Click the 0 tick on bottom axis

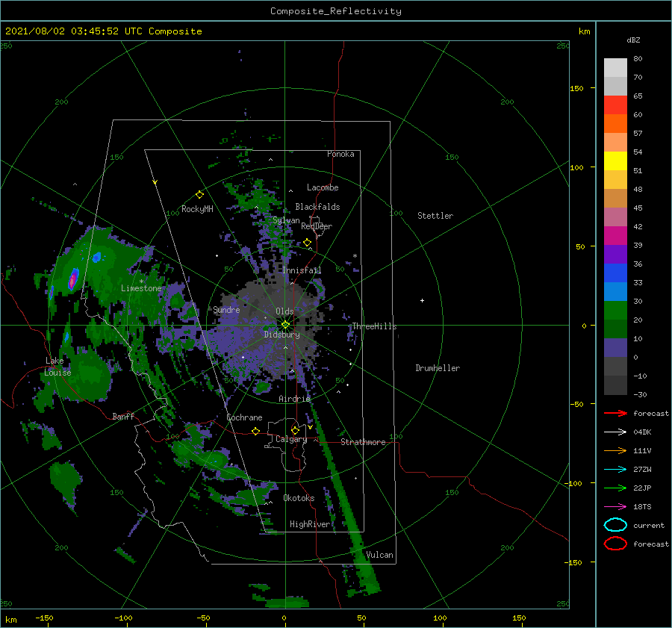(284, 618)
